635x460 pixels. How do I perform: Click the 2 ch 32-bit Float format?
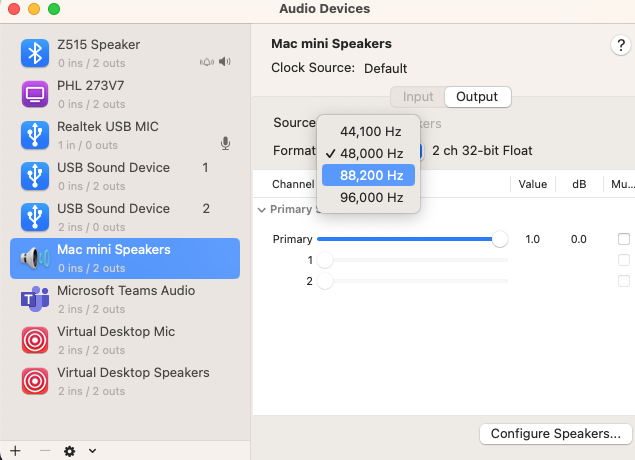pyautogui.click(x=482, y=151)
